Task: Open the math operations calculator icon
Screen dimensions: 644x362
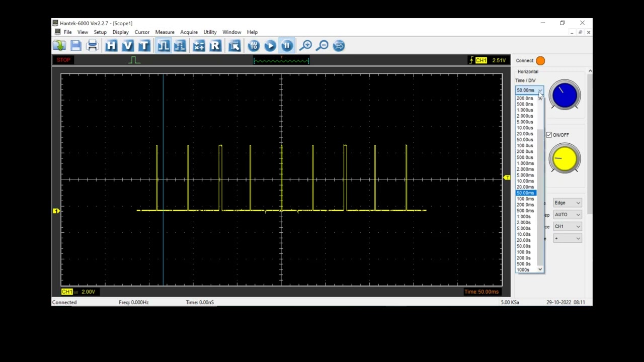Action: pos(199,46)
